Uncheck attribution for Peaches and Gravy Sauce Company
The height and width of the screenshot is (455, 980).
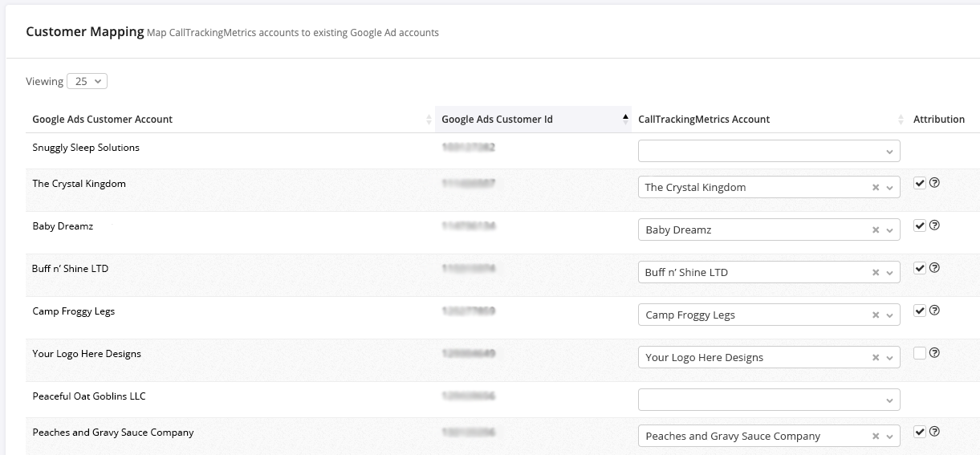920,432
